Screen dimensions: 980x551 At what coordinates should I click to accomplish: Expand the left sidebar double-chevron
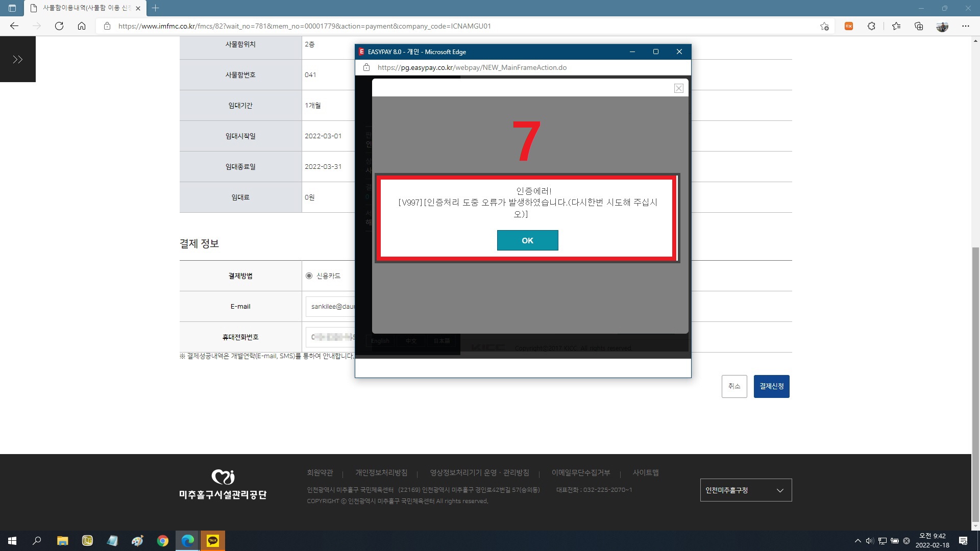coord(18,60)
